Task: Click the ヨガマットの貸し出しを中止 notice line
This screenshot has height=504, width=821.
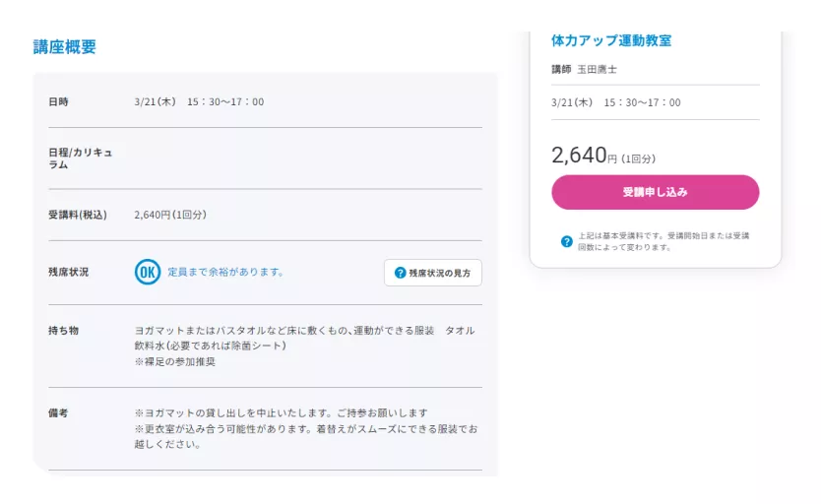Action: coord(282,412)
